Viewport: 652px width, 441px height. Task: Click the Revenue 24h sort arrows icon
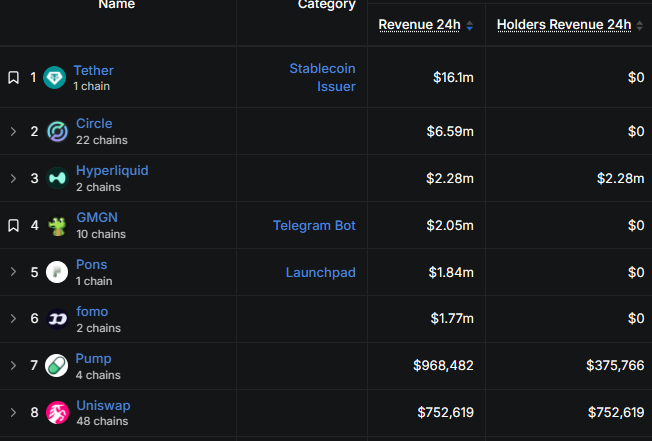(469, 26)
